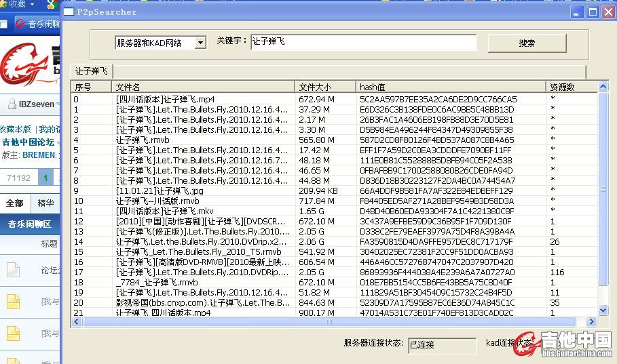Image resolution: width=617 pixels, height=364 pixels.
Task: Open the network type dropdown arrow
Action: click(201, 43)
